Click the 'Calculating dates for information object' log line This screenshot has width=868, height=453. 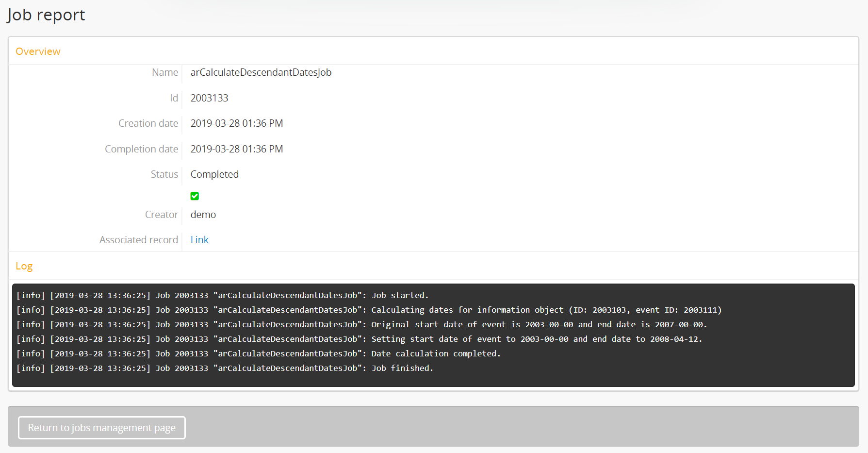(x=369, y=310)
